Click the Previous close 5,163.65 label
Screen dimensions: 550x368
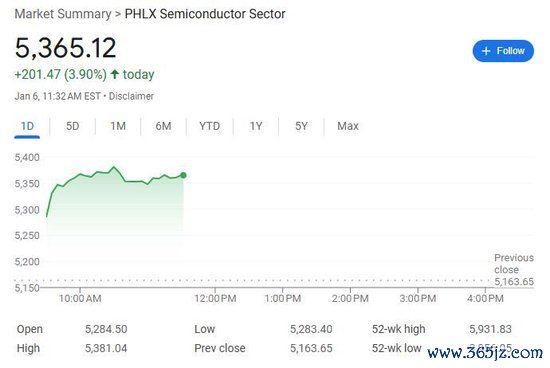(x=514, y=269)
